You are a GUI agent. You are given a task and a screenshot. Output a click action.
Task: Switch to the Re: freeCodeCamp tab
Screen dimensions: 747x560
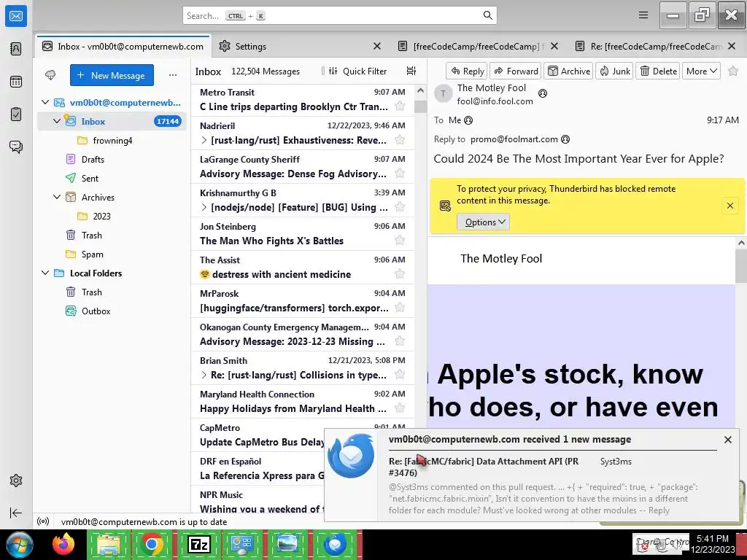657,46
